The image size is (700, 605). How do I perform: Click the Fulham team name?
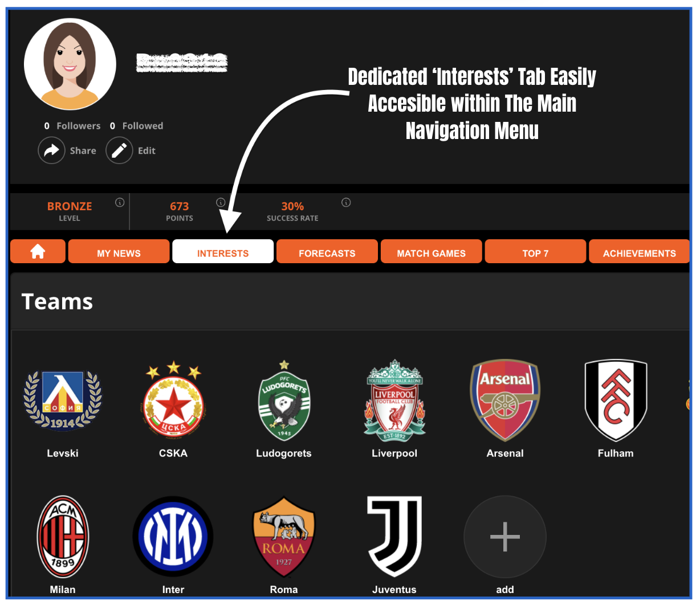pyautogui.click(x=616, y=453)
